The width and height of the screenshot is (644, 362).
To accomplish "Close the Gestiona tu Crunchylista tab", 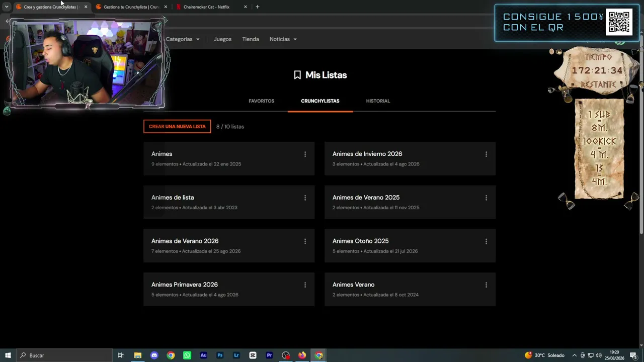I will coord(166,7).
